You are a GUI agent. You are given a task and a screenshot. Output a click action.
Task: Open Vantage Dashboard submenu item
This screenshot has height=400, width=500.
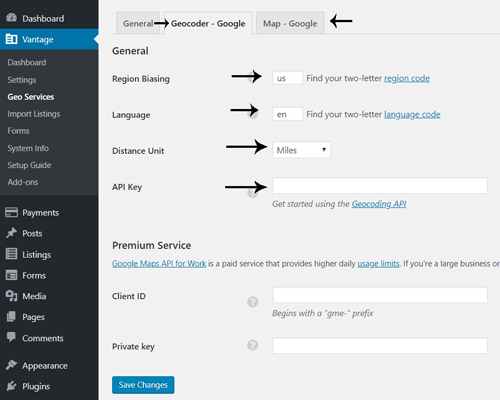click(x=27, y=62)
